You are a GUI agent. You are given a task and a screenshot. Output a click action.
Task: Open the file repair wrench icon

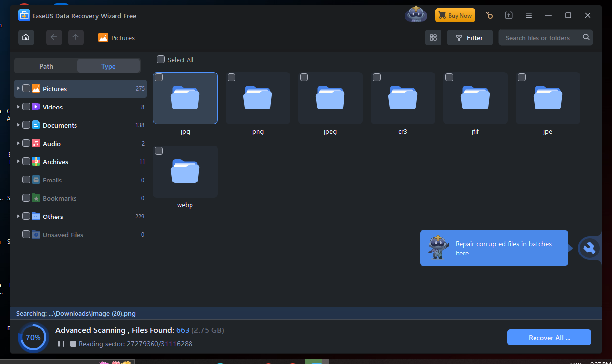[x=590, y=248]
